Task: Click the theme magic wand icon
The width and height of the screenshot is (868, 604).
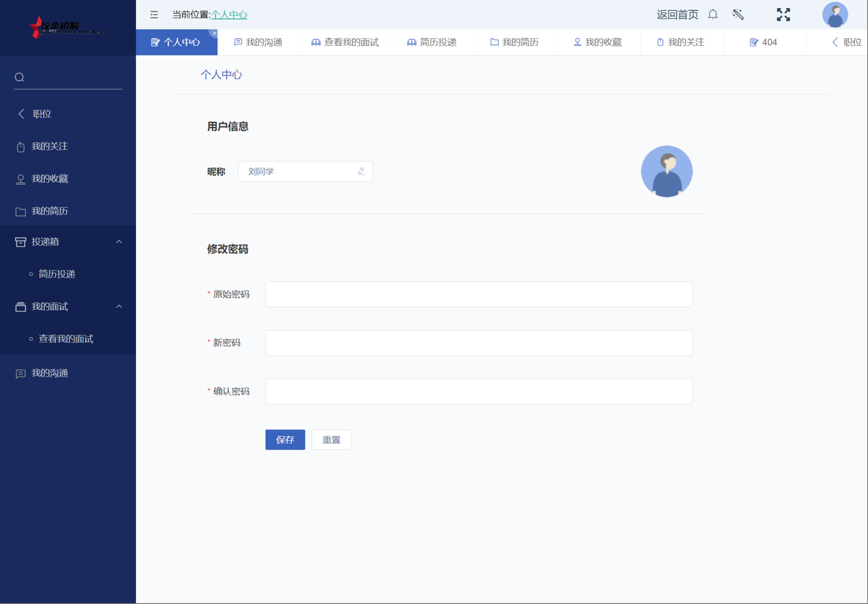Action: [738, 15]
